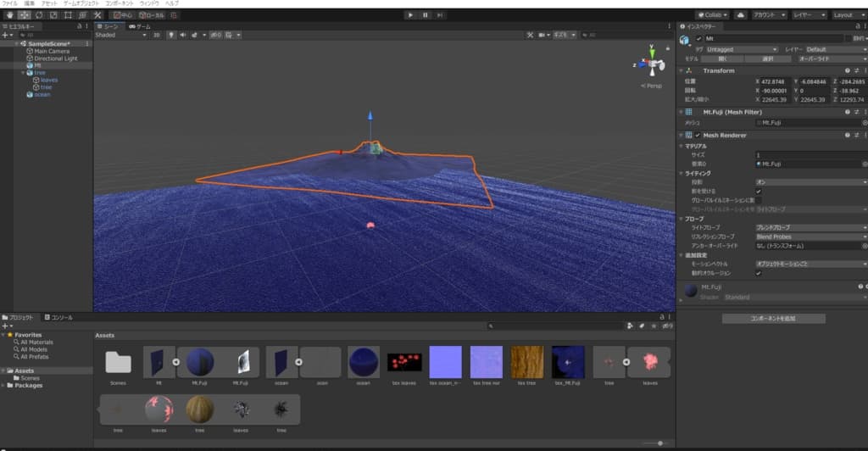Click the コンポーネントを追加 button
Viewport: 868px width, 451px height.
[x=773, y=319]
